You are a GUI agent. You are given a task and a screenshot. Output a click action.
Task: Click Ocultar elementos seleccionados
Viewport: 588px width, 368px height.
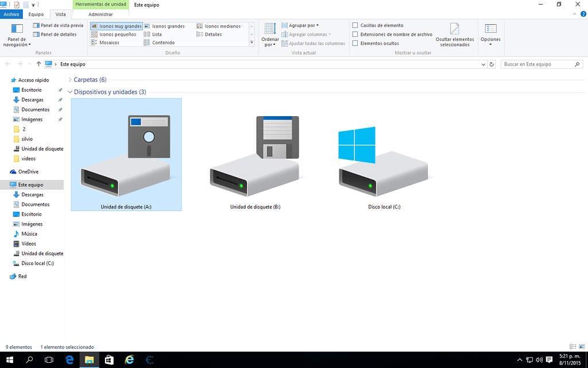455,35
